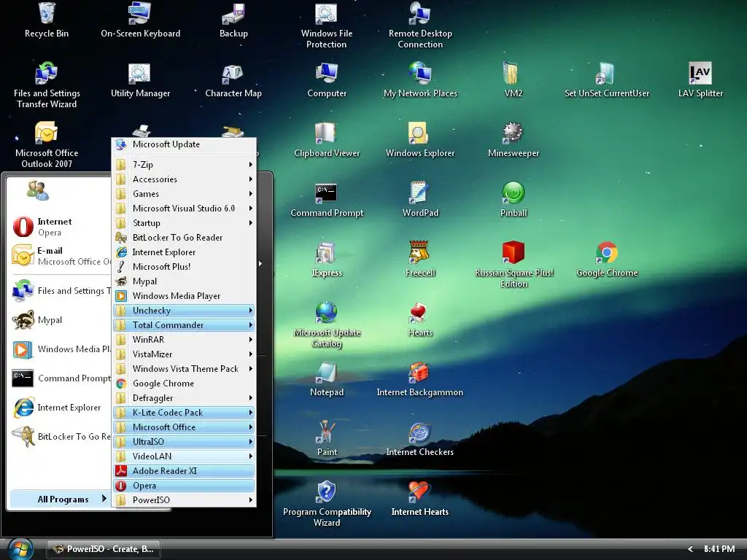Screen dimensions: 747x560
Task: Open pinned Internet Opera in Start menu
Action: pos(61,227)
